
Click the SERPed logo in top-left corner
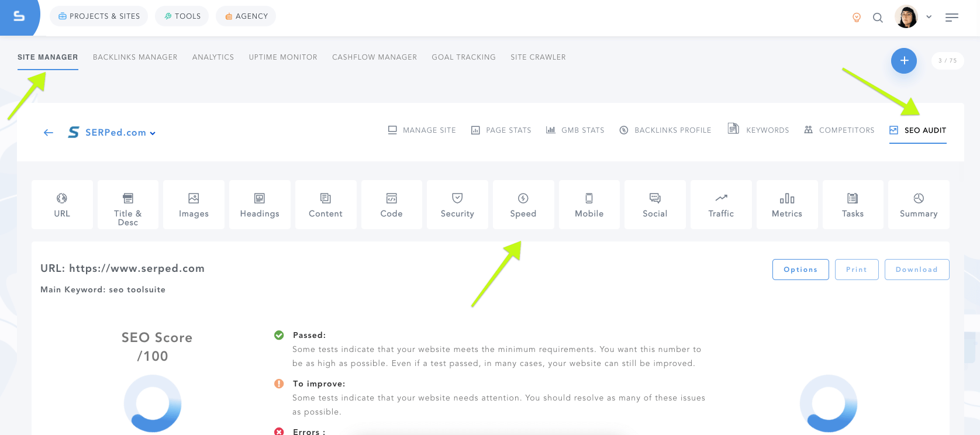point(19,16)
